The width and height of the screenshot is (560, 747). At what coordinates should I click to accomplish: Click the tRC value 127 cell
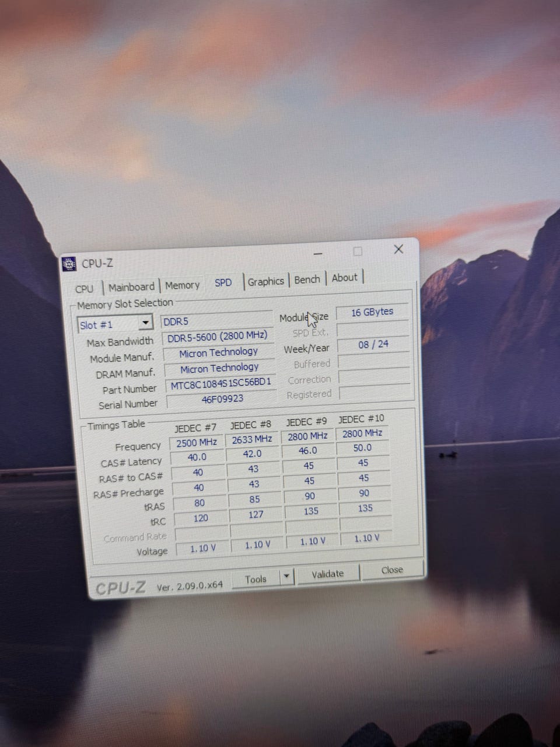[256, 515]
